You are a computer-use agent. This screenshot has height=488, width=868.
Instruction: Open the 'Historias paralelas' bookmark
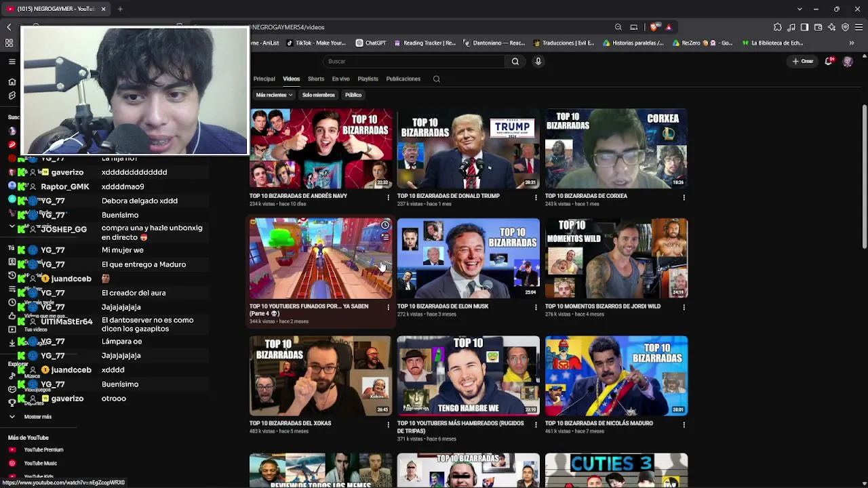tap(633, 43)
